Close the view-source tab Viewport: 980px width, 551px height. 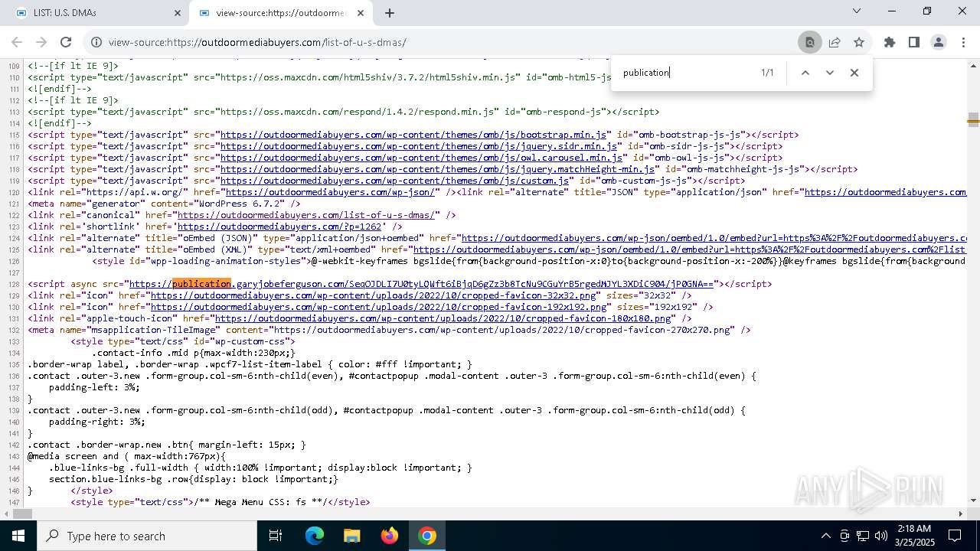tap(361, 13)
